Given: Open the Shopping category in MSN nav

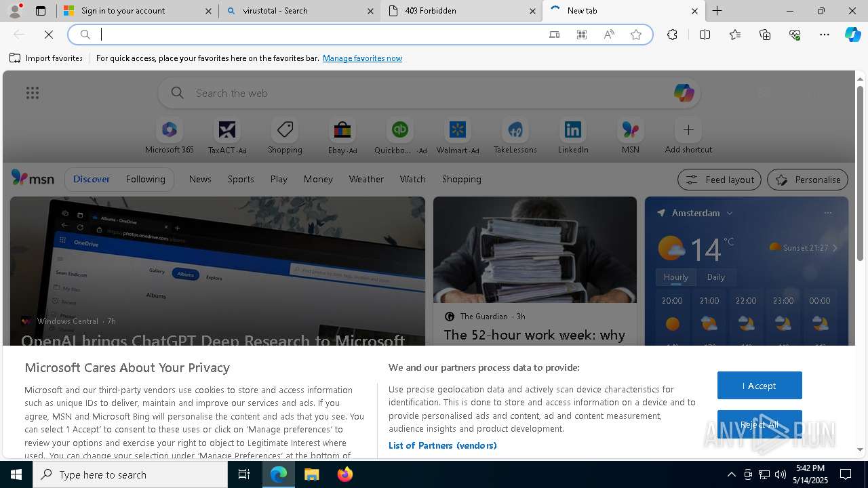Looking at the screenshot, I should pyautogui.click(x=461, y=179).
